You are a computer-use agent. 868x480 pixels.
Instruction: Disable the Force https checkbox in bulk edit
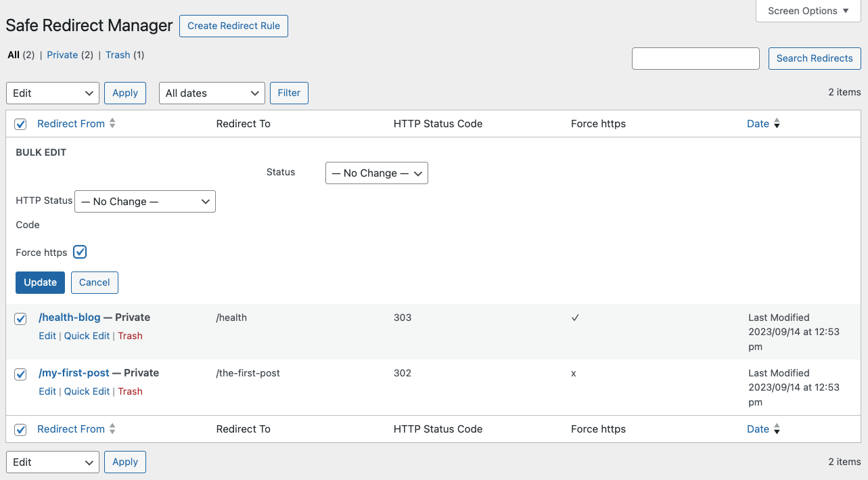(x=80, y=252)
